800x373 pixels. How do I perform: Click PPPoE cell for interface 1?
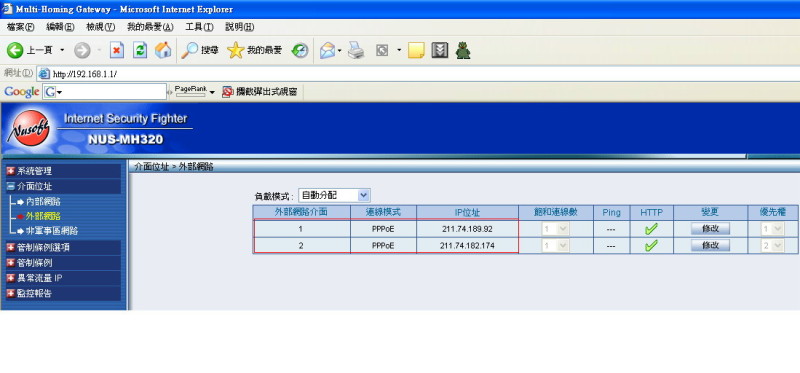[x=383, y=229]
